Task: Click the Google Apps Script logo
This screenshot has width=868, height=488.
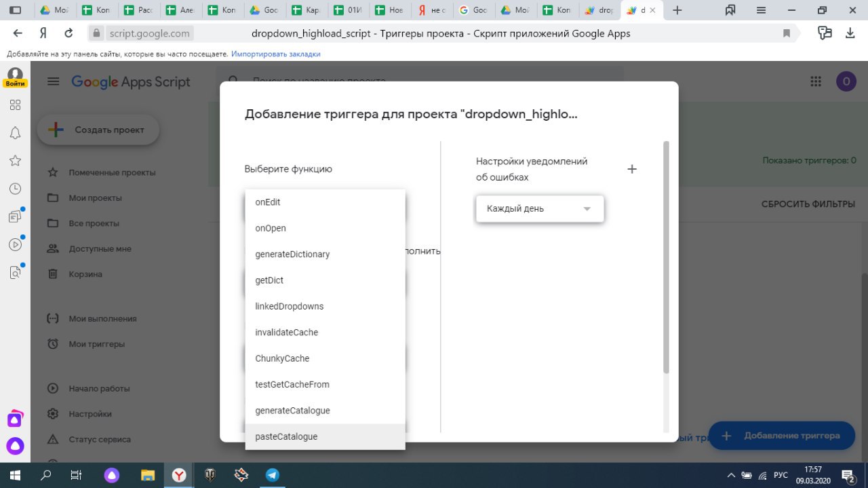Action: (131, 81)
